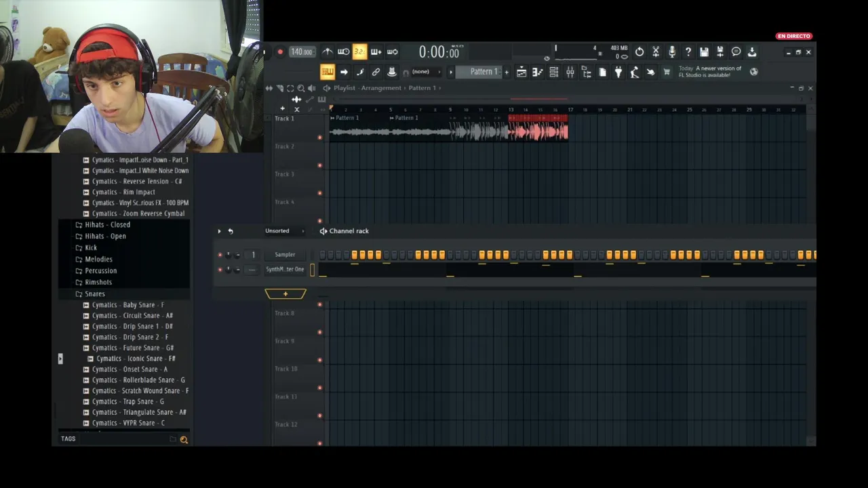Open the metronome toggle icon

pos(328,52)
